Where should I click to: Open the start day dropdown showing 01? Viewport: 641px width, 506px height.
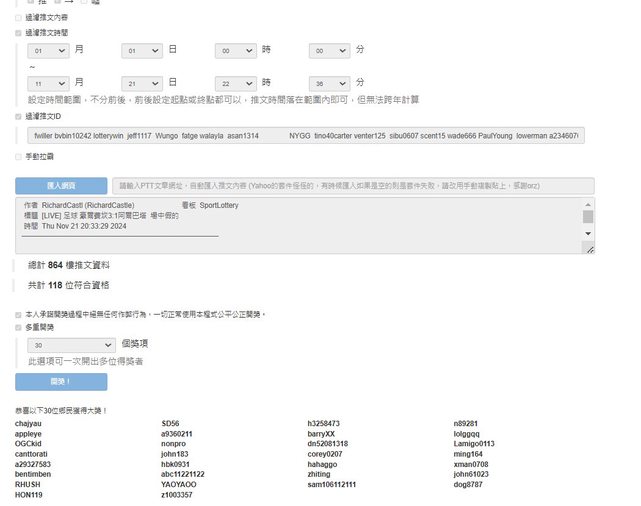point(142,50)
